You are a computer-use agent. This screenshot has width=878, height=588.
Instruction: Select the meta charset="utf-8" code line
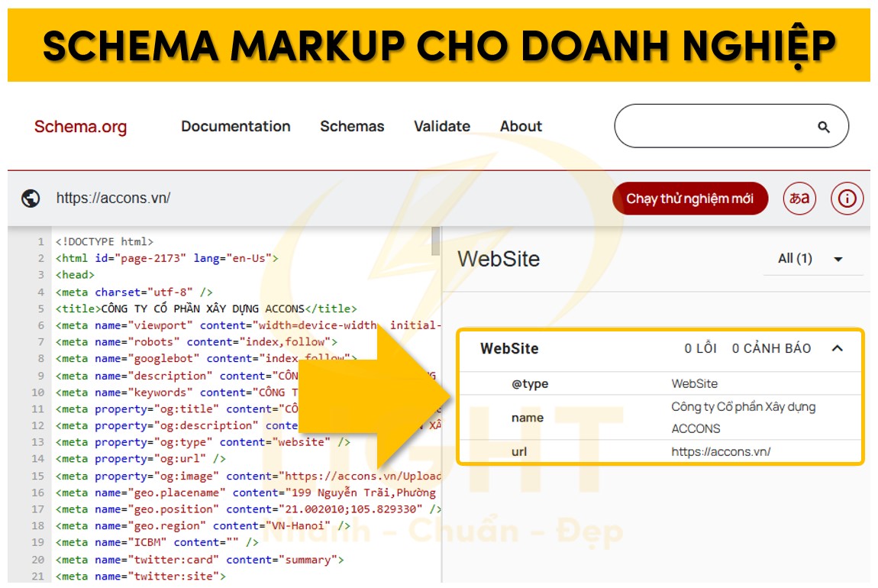point(134,292)
